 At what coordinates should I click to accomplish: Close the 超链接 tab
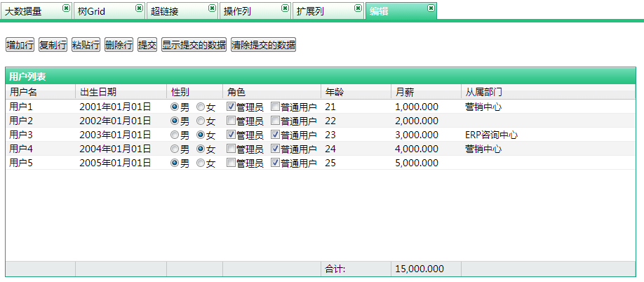[212, 8]
